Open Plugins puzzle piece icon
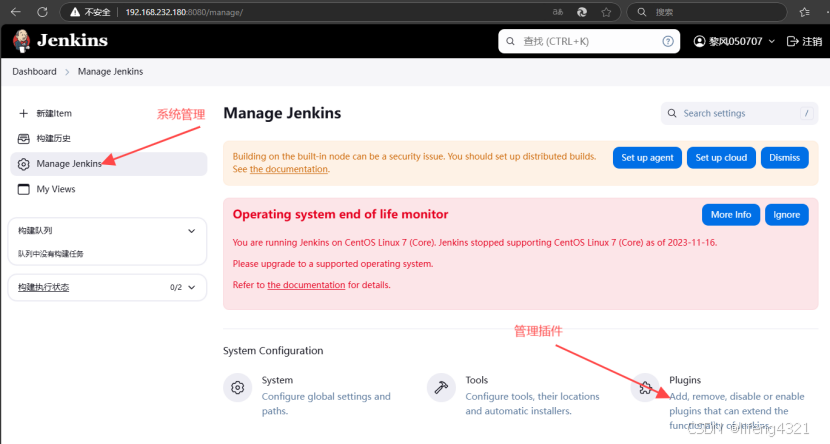The image size is (830, 444). tap(645, 388)
